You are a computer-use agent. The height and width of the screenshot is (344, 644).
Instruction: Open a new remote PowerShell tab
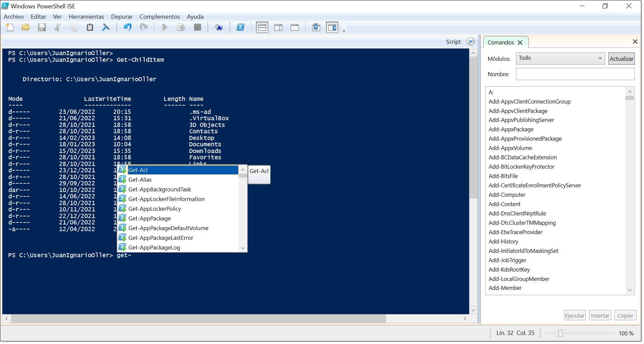[219, 27]
